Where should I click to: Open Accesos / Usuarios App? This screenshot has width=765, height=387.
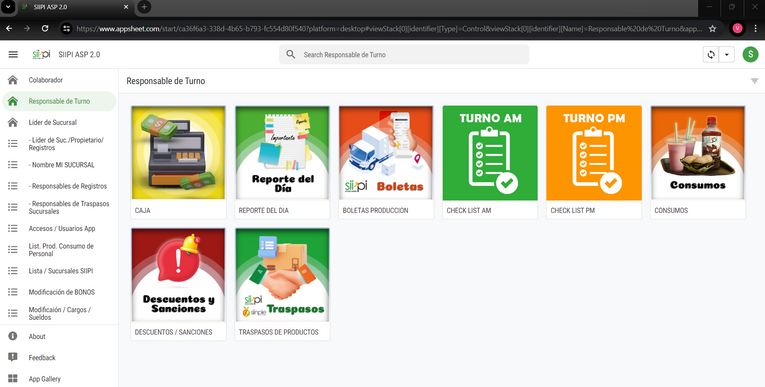(59, 228)
